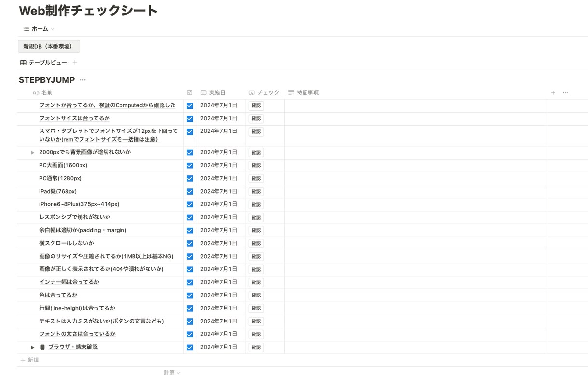Viewport: 588px width, 375px height.
Task: Toggle checkbox for レスポンシブで崩れがないか
Action: tap(190, 218)
